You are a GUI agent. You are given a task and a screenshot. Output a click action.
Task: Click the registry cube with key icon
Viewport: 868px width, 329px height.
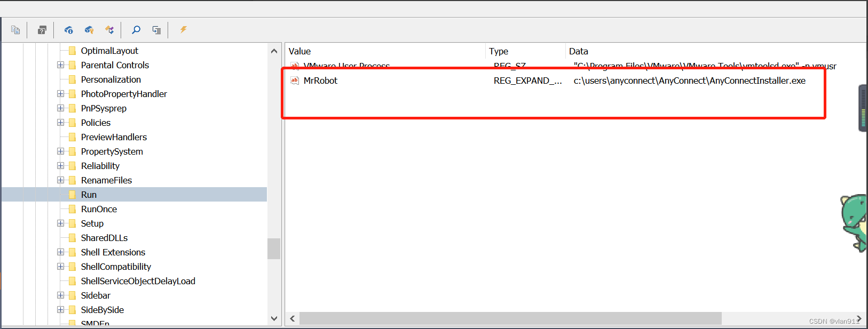tap(89, 30)
